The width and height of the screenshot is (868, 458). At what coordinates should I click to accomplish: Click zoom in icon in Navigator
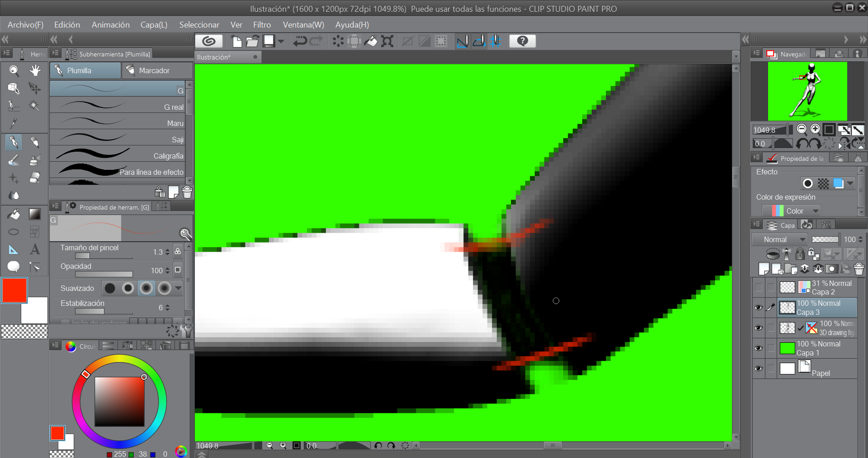[x=815, y=130]
